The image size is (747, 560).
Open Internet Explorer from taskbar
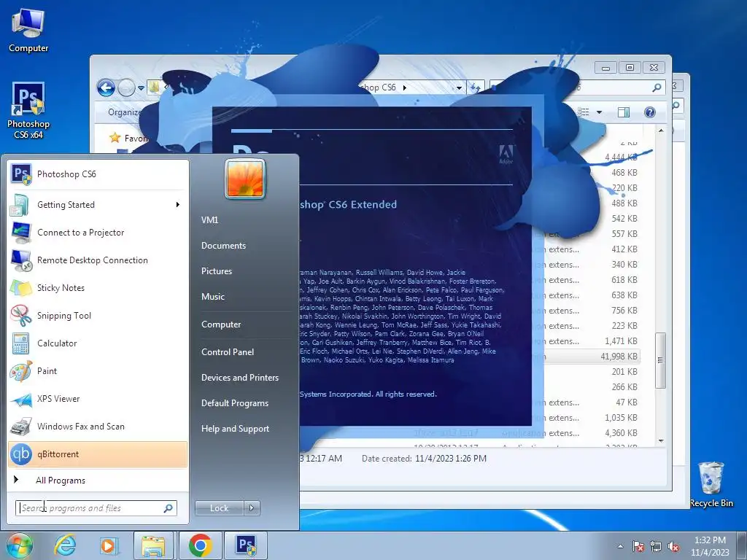65,545
